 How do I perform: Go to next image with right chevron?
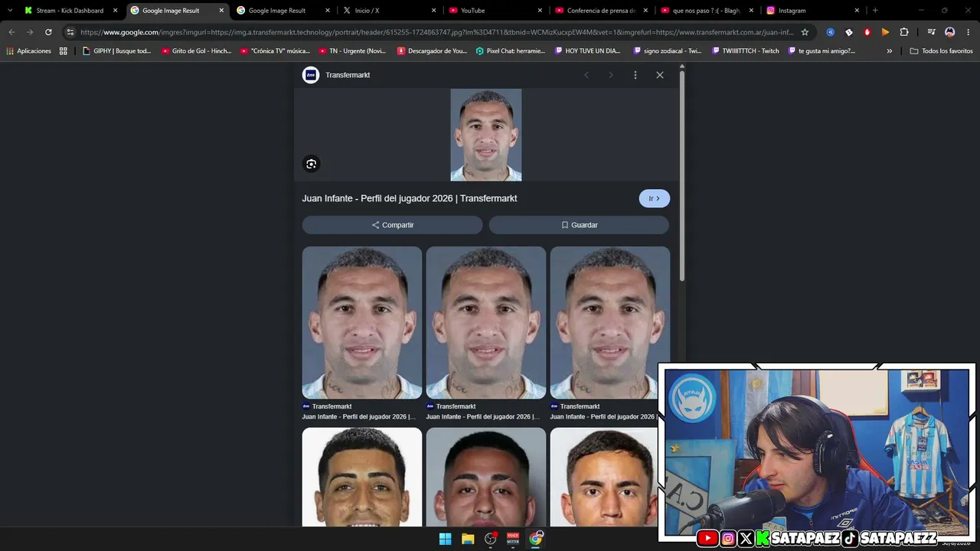(x=611, y=75)
